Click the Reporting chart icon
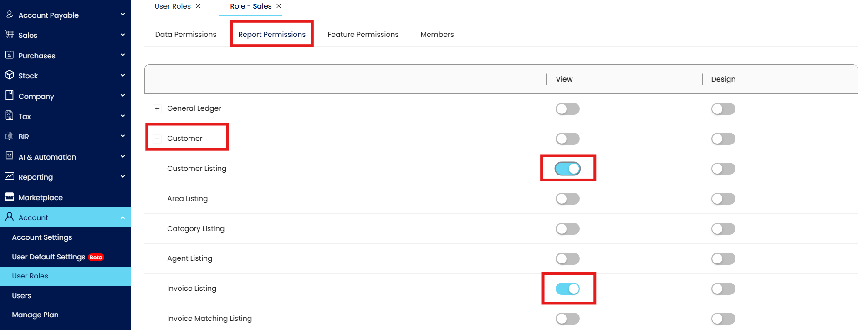 pyautogui.click(x=9, y=176)
